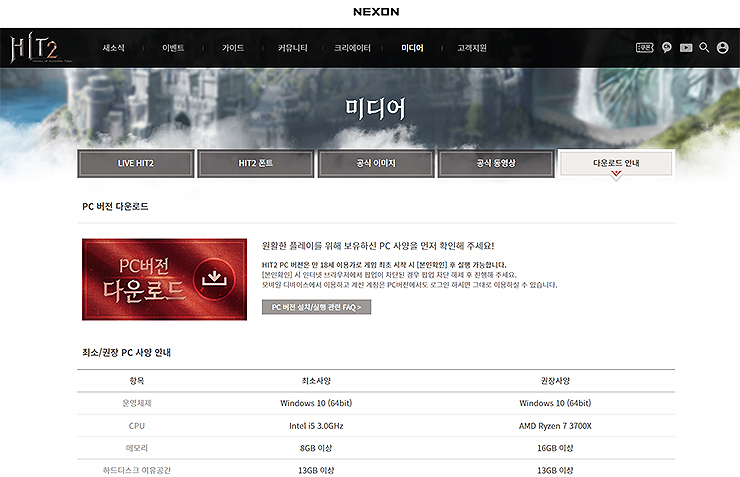The width and height of the screenshot is (740, 477).
Task: Open the coupon ticket icon
Action: pos(645,48)
